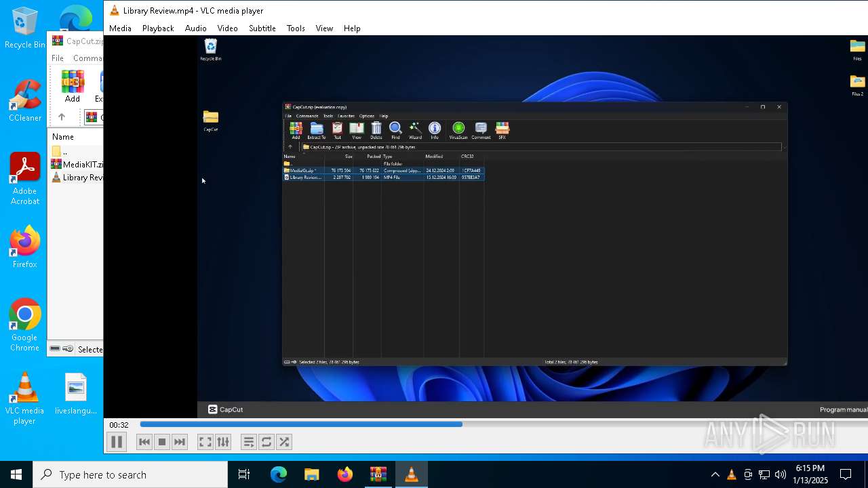The height and width of the screenshot is (488, 868).
Task: Open Firefox from taskbar
Action: tap(345, 474)
